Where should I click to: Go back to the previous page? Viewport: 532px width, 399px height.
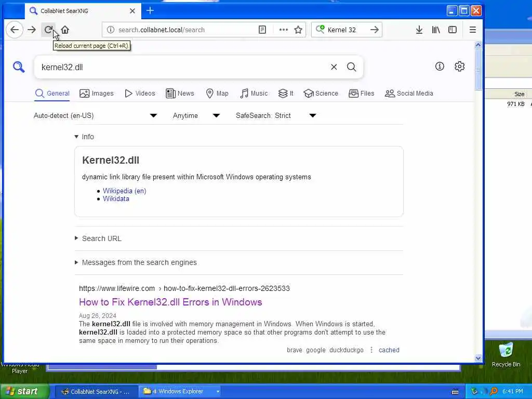point(15,30)
